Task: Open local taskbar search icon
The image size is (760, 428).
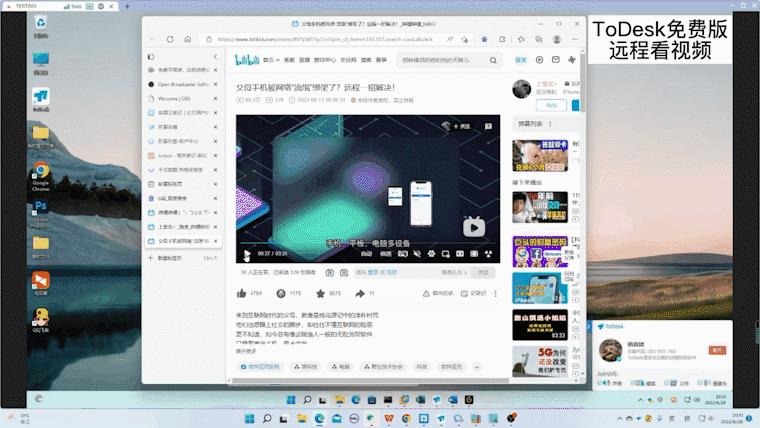Action: tap(267, 419)
